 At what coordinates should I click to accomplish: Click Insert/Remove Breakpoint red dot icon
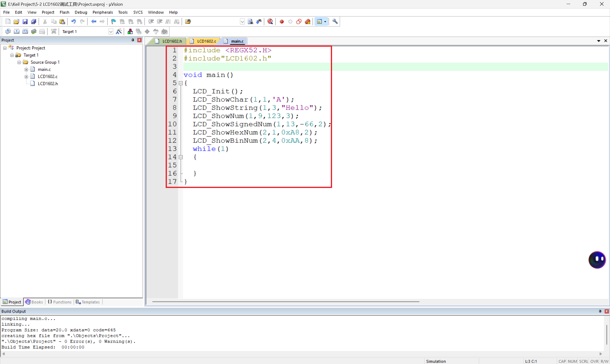pyautogui.click(x=282, y=22)
